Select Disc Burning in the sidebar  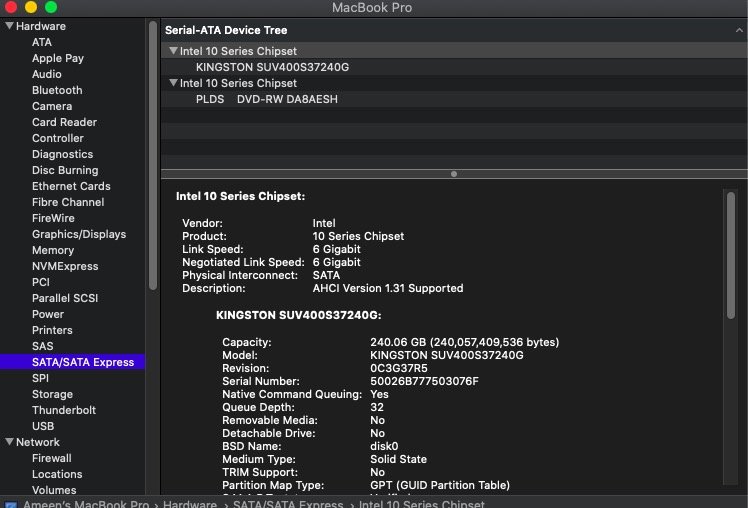click(x=65, y=170)
